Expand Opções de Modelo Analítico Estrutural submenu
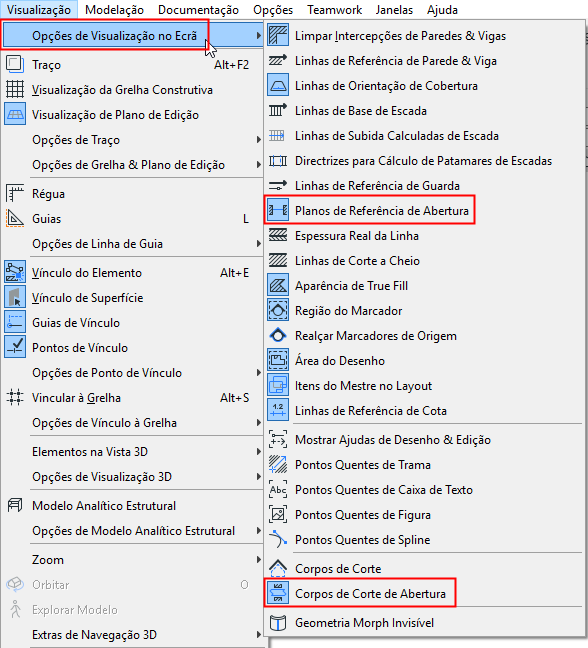The width and height of the screenshot is (588, 648). [133, 531]
